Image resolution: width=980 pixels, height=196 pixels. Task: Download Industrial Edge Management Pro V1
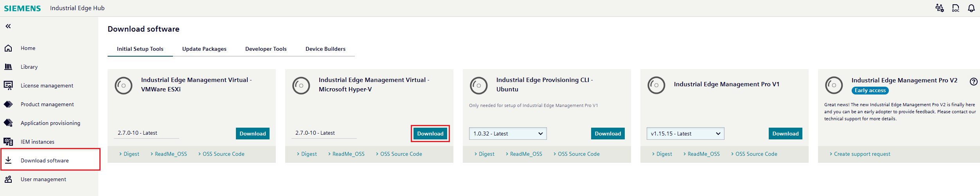(x=785, y=134)
